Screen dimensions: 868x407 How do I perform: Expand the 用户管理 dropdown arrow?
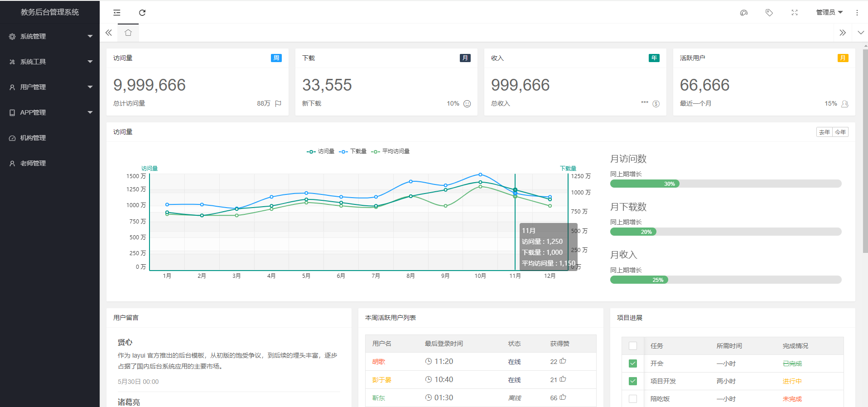[90, 87]
